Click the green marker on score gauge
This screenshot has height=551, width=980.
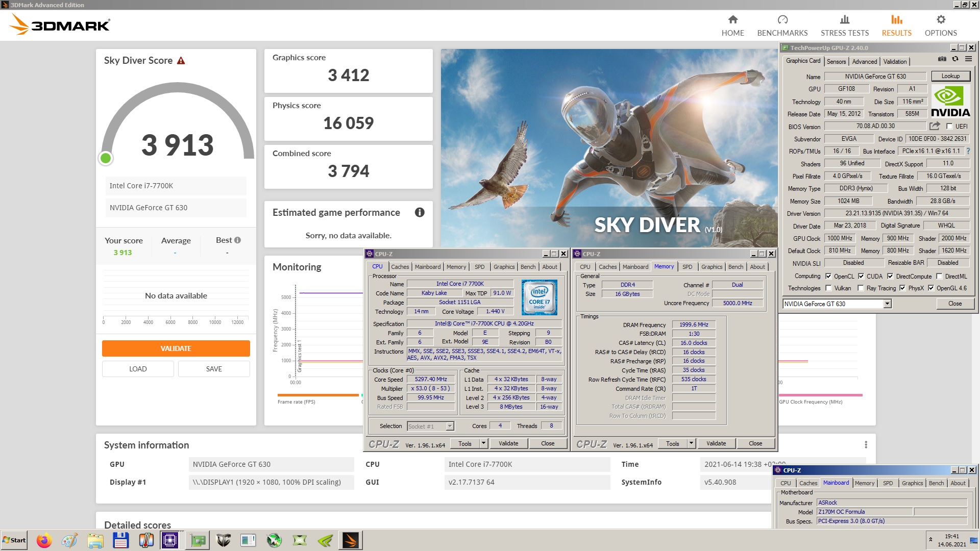click(106, 158)
